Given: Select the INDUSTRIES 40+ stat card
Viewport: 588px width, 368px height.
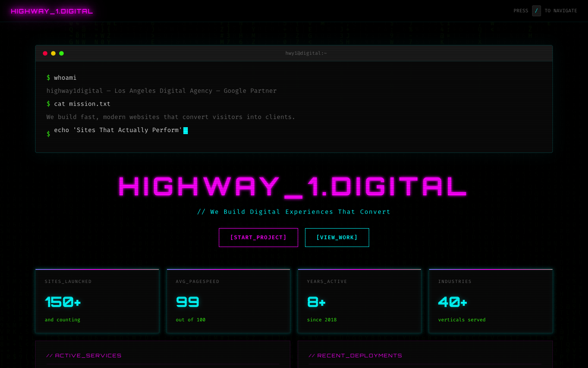Looking at the screenshot, I should 490,301.
